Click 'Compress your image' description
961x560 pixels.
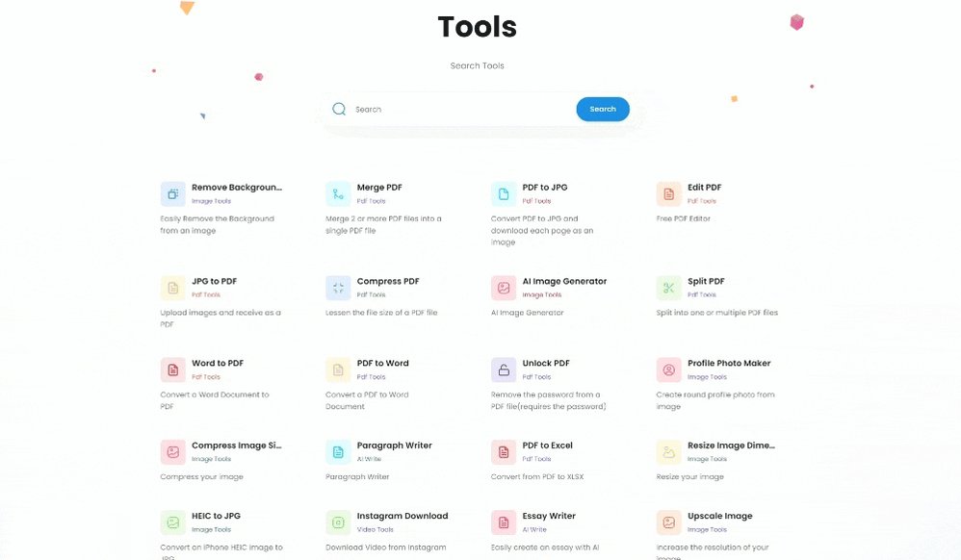click(x=201, y=476)
